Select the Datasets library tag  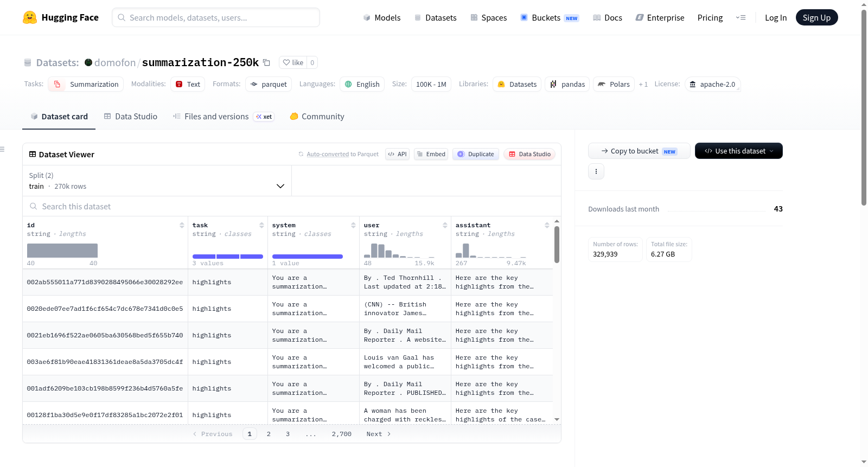click(x=517, y=84)
